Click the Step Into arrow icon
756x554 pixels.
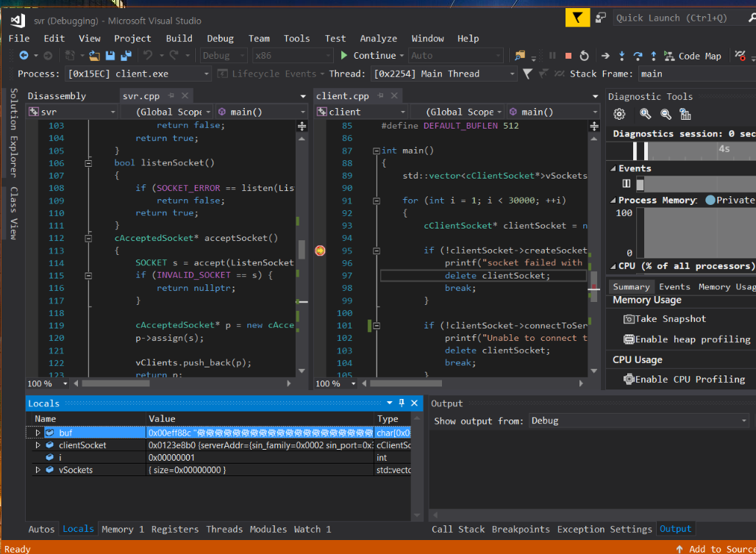tap(621, 56)
